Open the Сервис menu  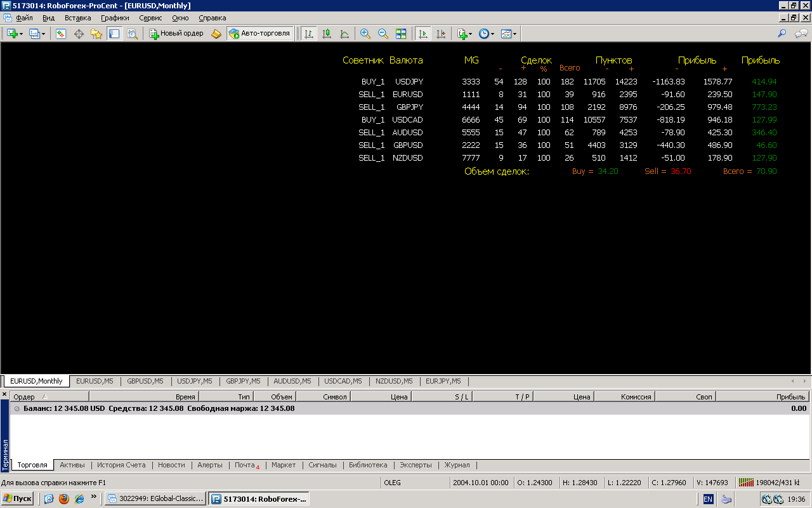[150, 18]
